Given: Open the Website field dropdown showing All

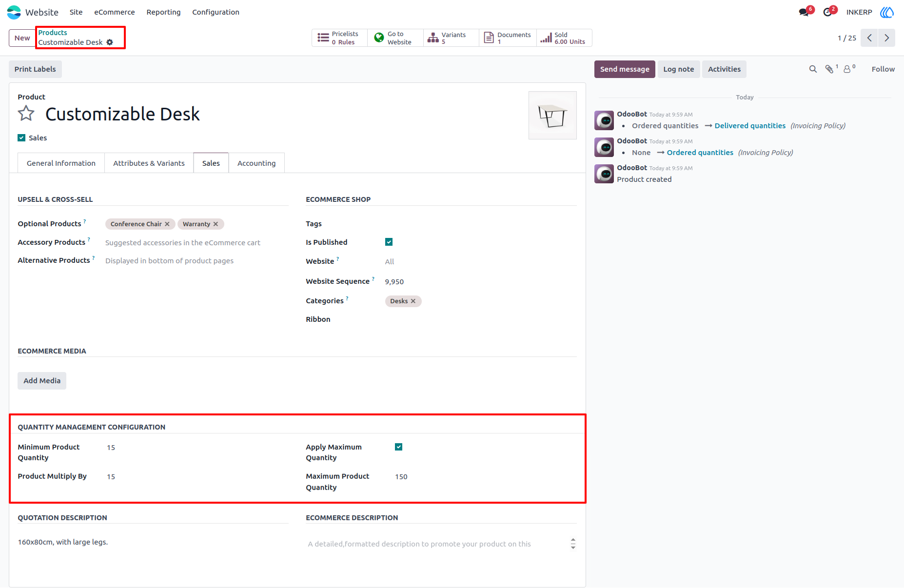Looking at the screenshot, I should click(480, 262).
